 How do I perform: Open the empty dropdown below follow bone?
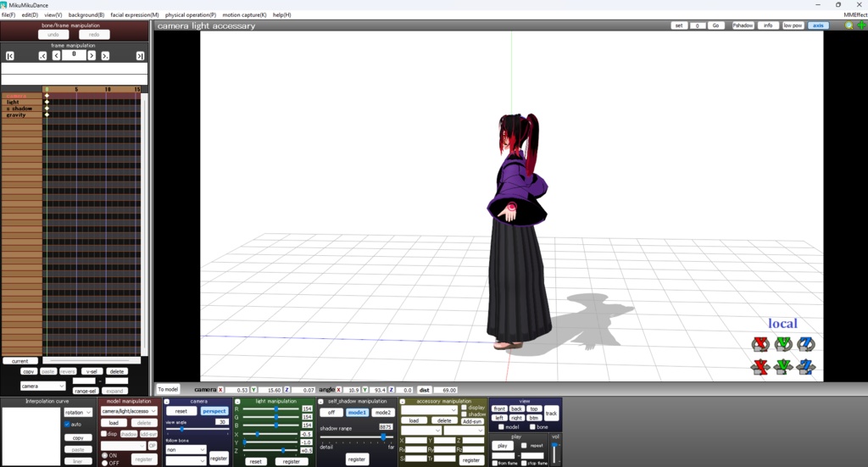(186, 460)
